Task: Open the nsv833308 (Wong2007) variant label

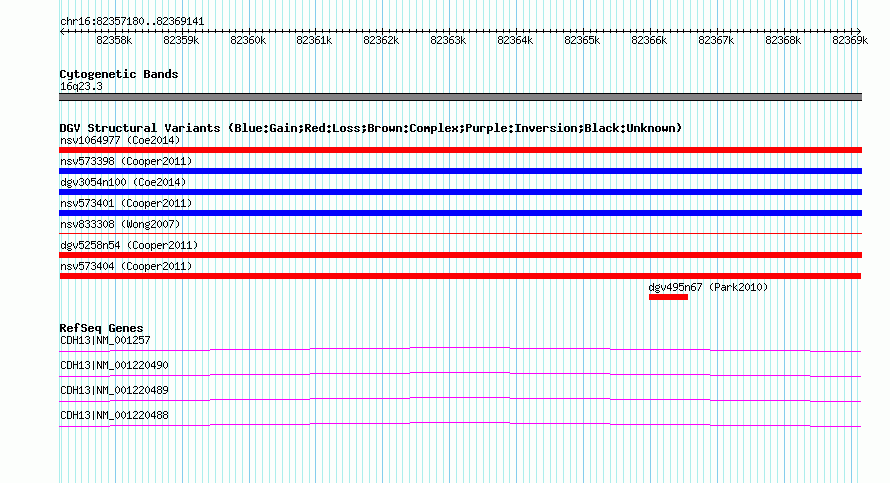Action: [x=120, y=224]
